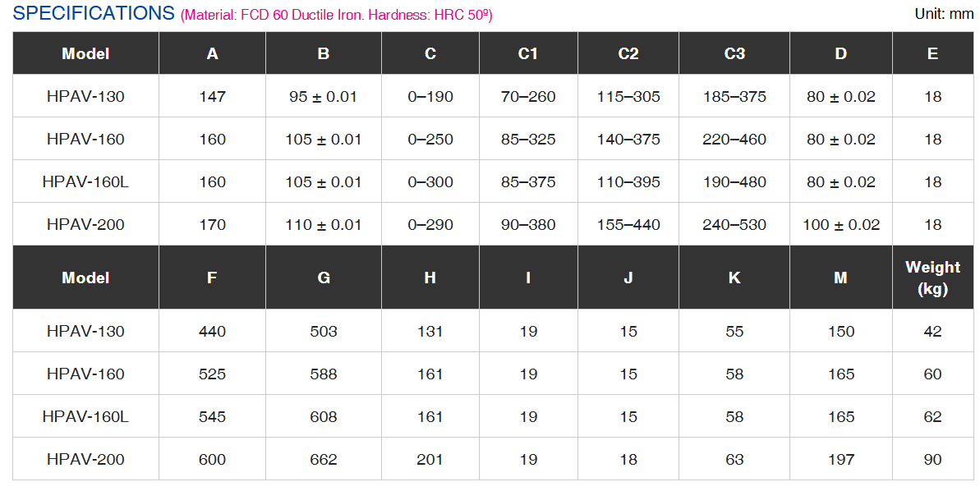The height and width of the screenshot is (491, 980).
Task: Click the 0–190 value for HPAV-130
Action: (x=430, y=96)
